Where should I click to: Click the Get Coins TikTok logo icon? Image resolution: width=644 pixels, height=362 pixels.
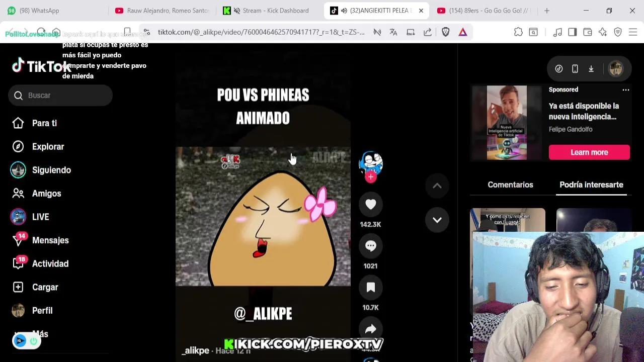[558, 68]
